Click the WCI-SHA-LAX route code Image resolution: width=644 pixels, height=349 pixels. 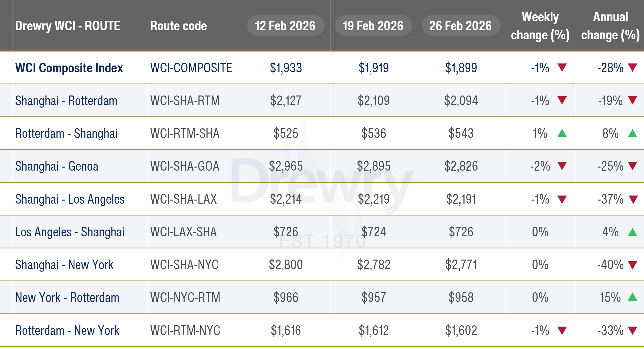coord(183,199)
